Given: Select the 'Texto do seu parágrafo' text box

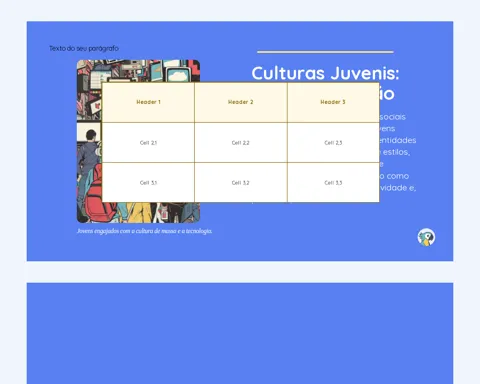Looking at the screenshot, I should tap(84, 48).
